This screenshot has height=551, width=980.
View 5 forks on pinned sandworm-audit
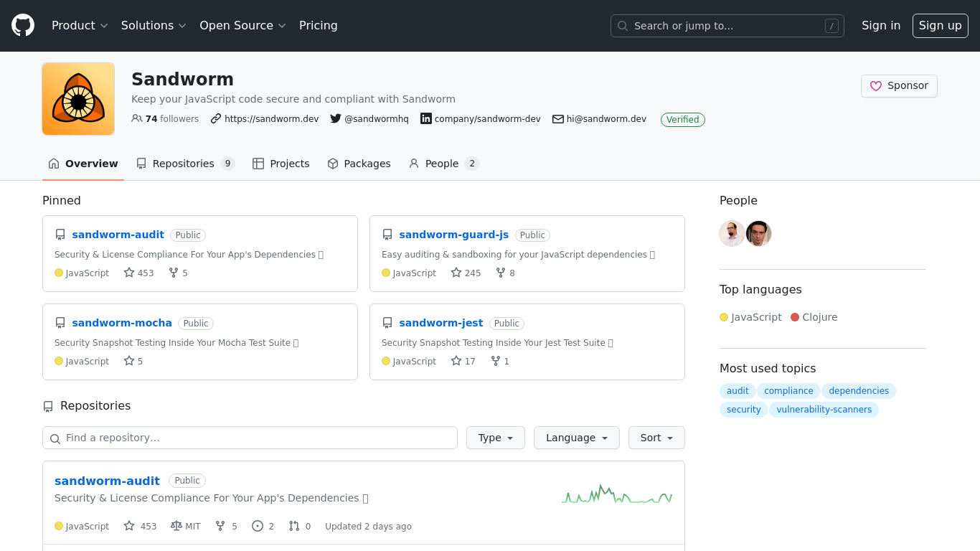178,273
